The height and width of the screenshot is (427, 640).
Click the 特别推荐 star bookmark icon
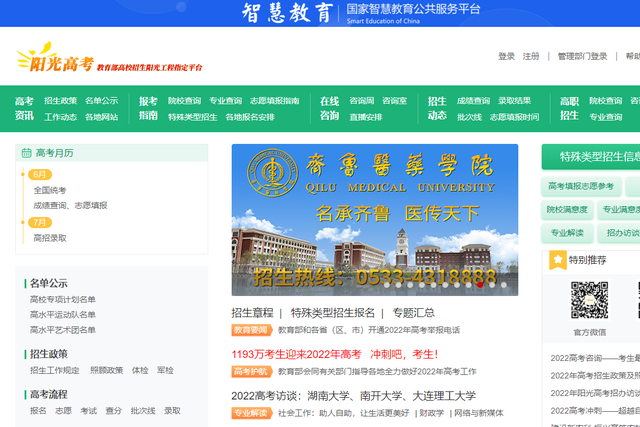[x=558, y=260]
